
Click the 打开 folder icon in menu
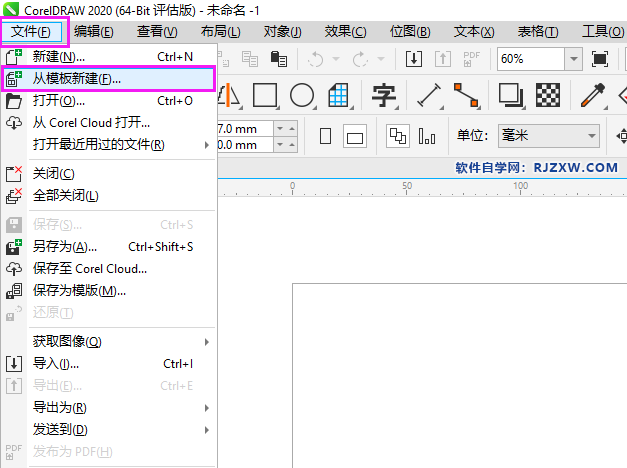tap(14, 101)
